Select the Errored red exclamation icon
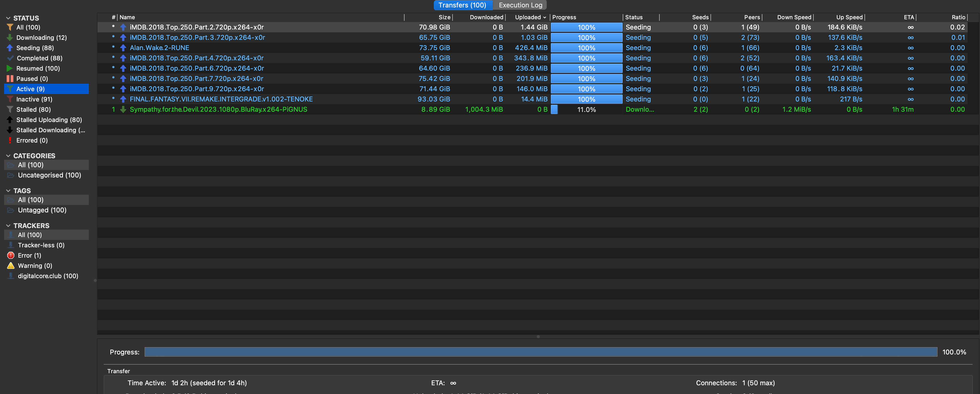Viewport: 980px width, 394px height. click(10, 140)
